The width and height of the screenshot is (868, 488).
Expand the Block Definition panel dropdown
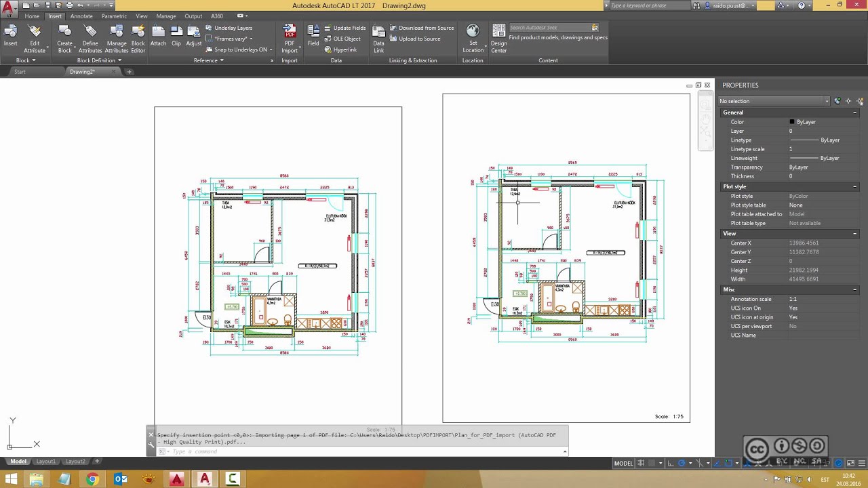point(99,60)
